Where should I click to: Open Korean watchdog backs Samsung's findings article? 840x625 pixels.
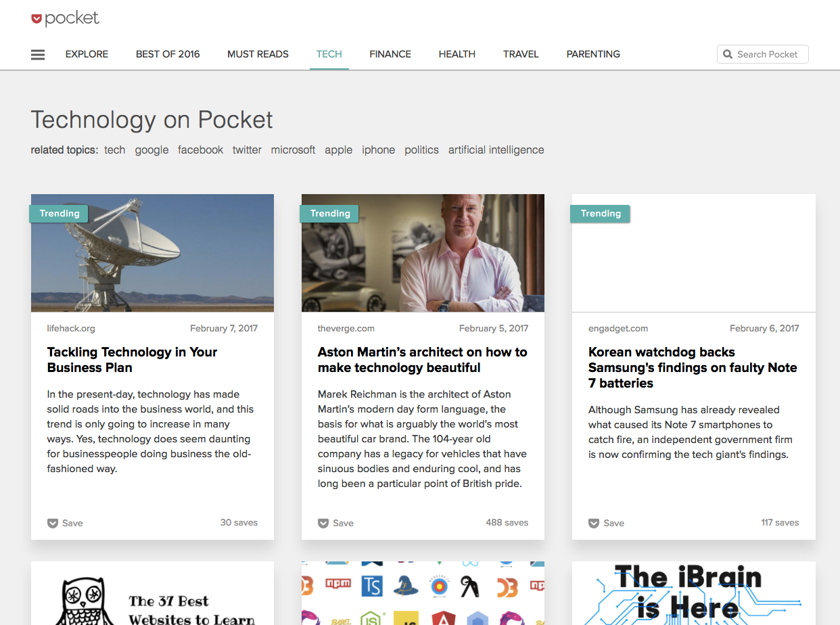[x=693, y=367]
